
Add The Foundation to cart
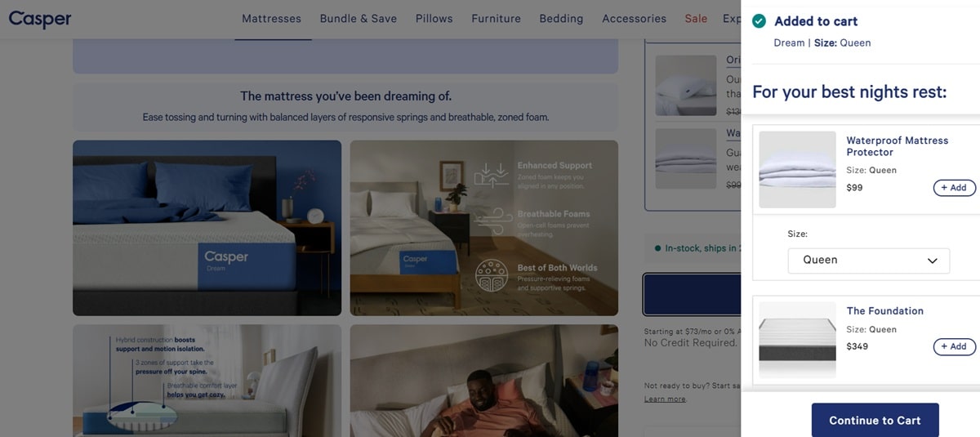point(954,346)
